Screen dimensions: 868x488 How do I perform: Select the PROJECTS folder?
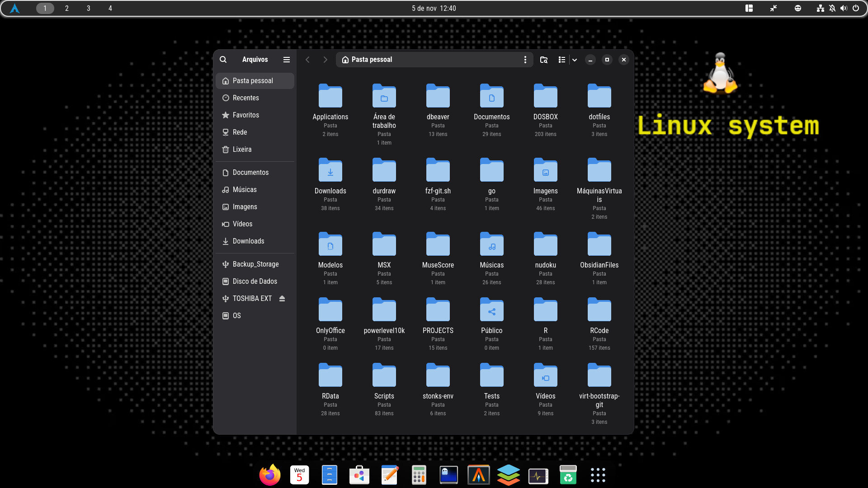coord(438,310)
